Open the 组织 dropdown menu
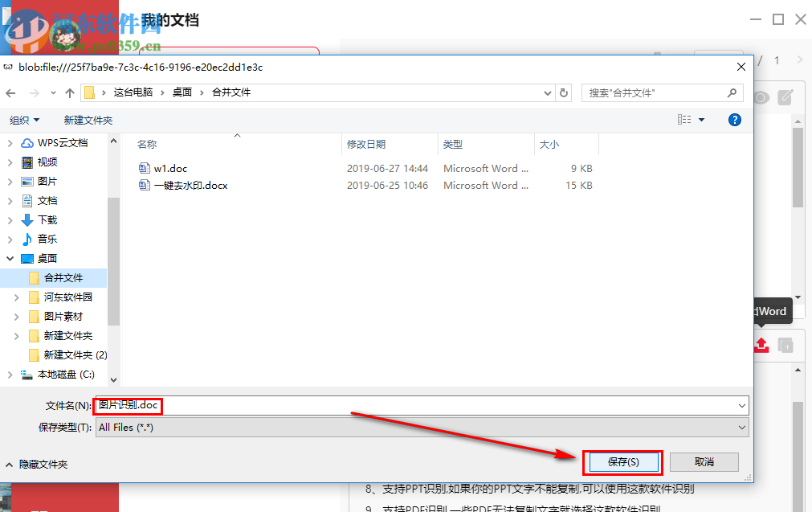Viewport: 812px width, 512px height. (x=26, y=119)
